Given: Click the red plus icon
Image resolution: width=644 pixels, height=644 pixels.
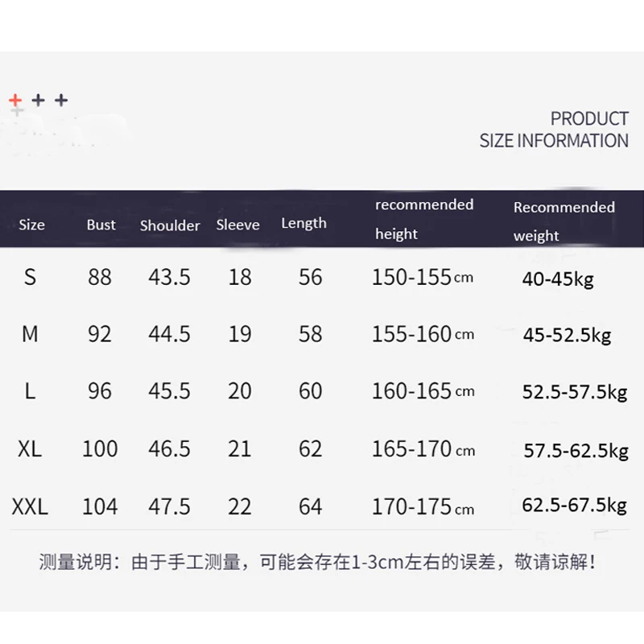Looking at the screenshot, I should [15, 101].
